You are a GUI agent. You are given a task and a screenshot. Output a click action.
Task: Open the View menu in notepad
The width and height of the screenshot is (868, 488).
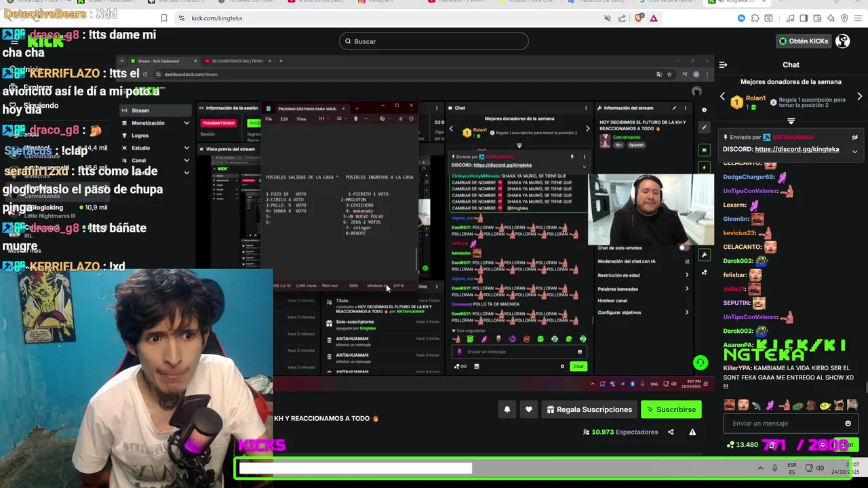click(x=301, y=119)
